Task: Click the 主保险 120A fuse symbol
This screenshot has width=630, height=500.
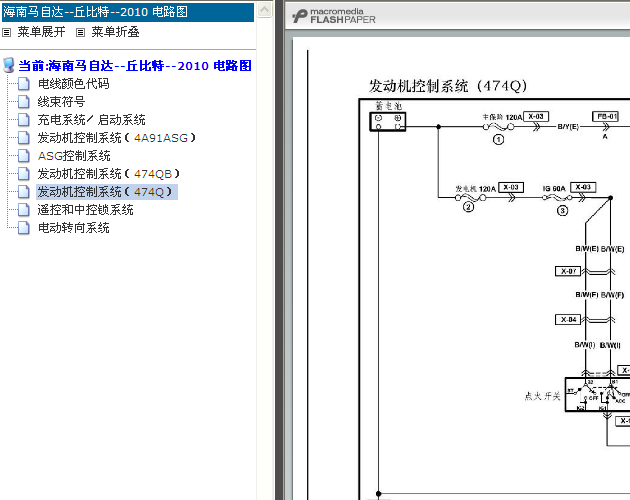Action: point(498,127)
